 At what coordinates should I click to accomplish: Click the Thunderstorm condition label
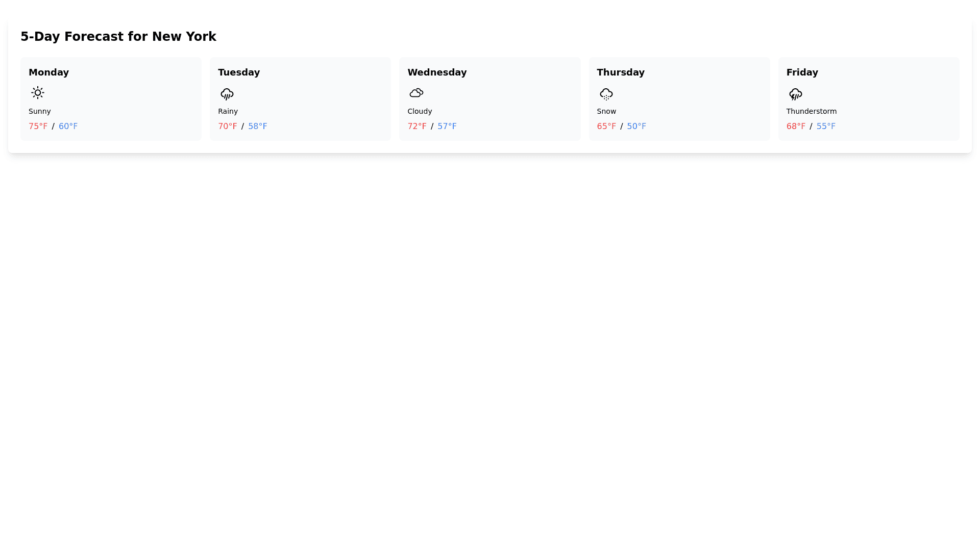coord(811,111)
